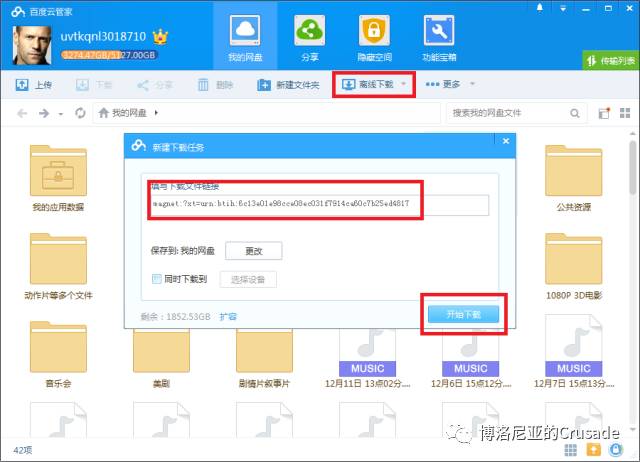
Task: Click the 更改 save location button
Action: coord(253,251)
